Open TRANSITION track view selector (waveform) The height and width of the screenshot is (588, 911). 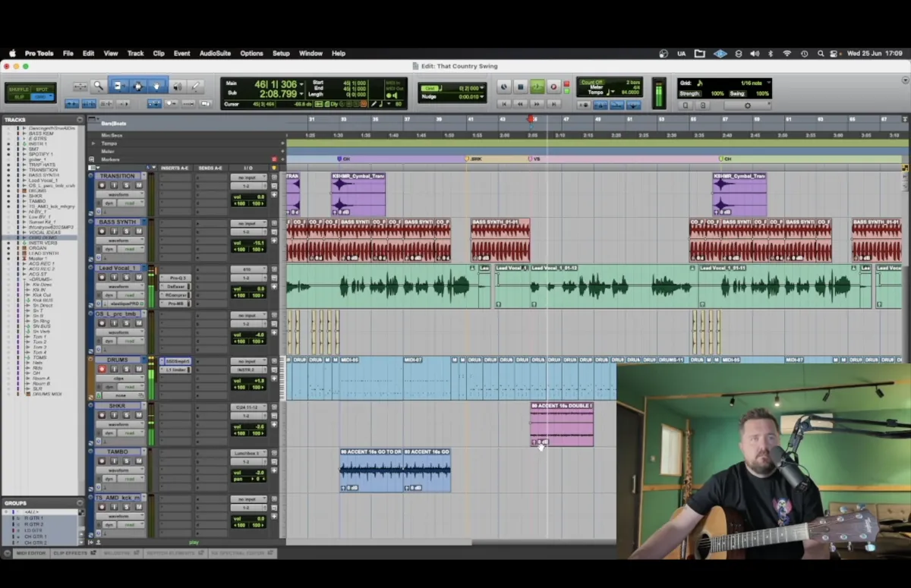click(121, 194)
